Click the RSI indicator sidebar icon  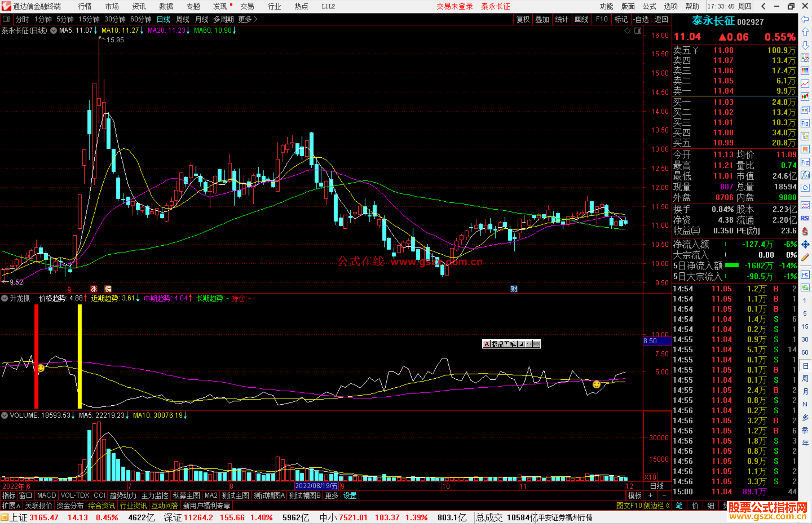[x=805, y=218]
